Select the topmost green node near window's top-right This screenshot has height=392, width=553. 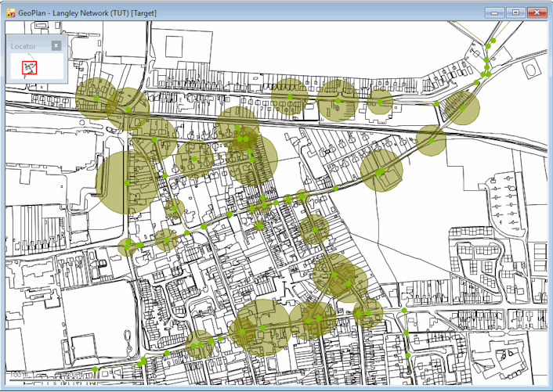pyautogui.click(x=493, y=41)
